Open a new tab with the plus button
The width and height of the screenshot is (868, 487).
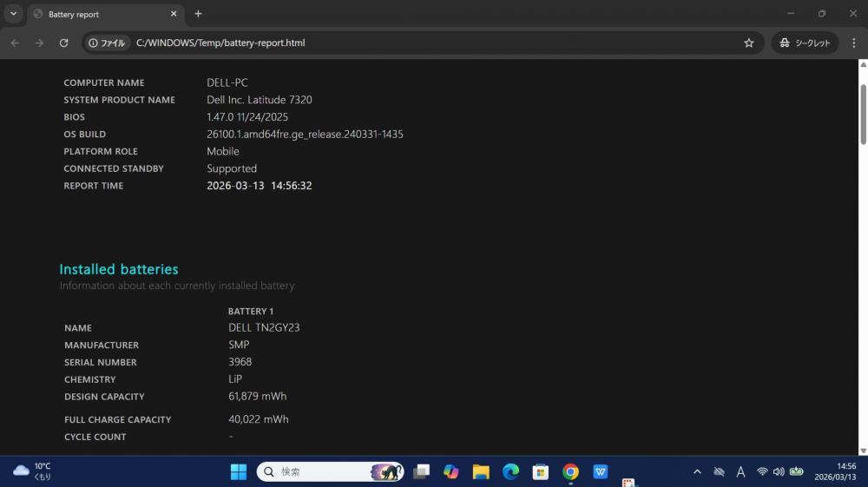pyautogui.click(x=198, y=14)
